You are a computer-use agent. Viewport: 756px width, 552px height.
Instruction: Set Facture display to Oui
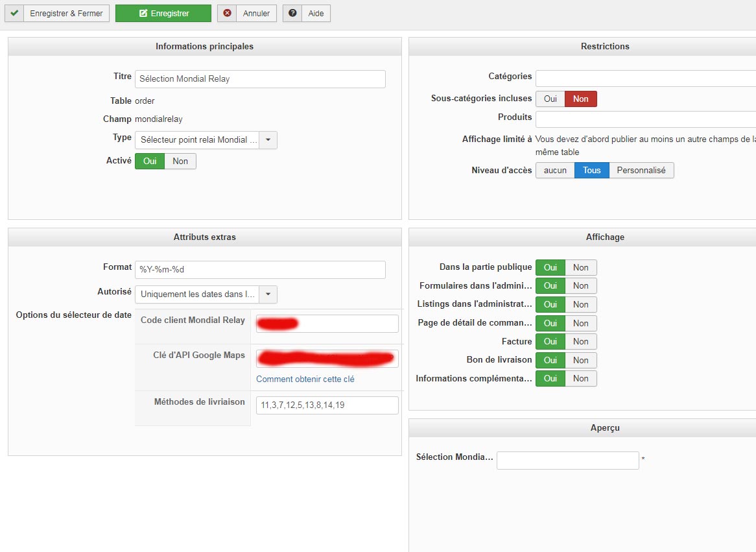[550, 342]
